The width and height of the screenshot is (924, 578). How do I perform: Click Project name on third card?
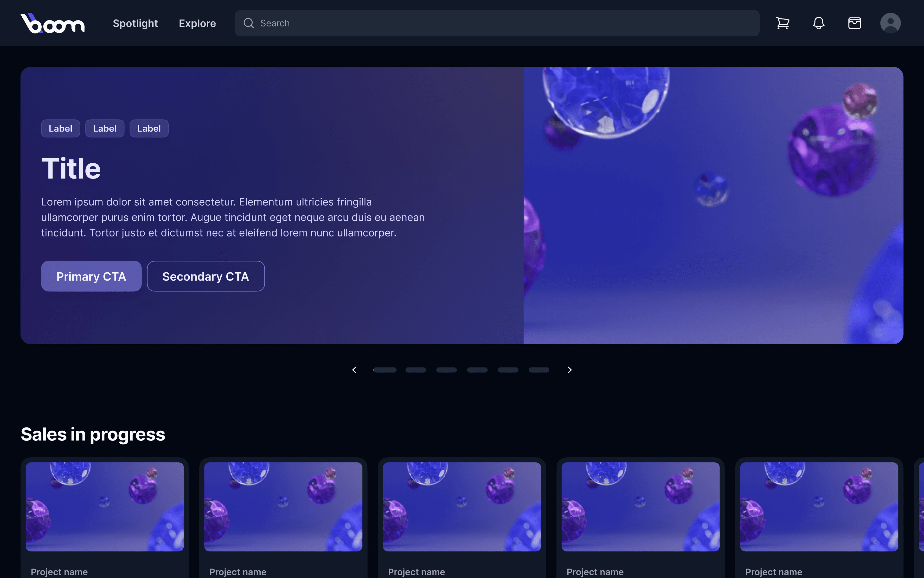[x=417, y=572]
